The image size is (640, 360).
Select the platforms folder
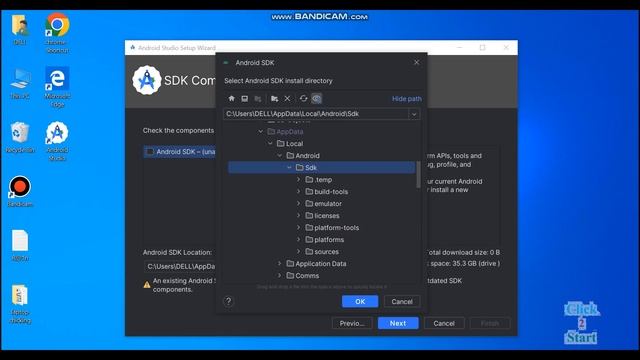pos(325,240)
